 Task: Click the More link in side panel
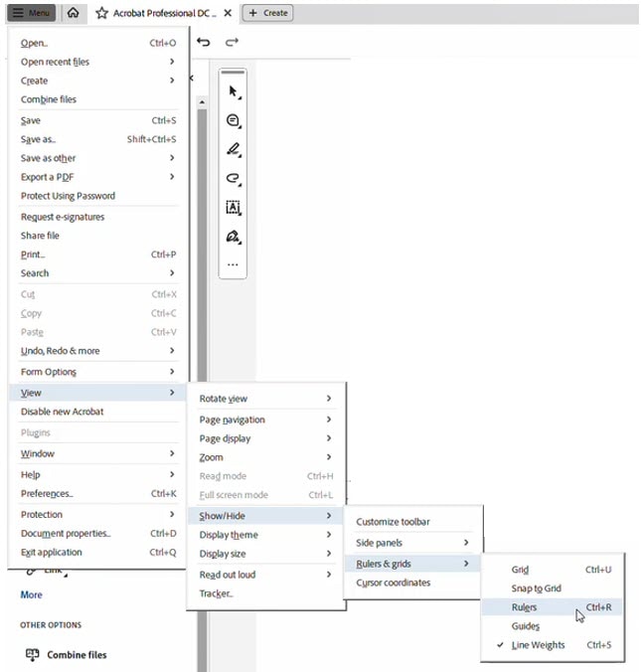pyautogui.click(x=31, y=594)
